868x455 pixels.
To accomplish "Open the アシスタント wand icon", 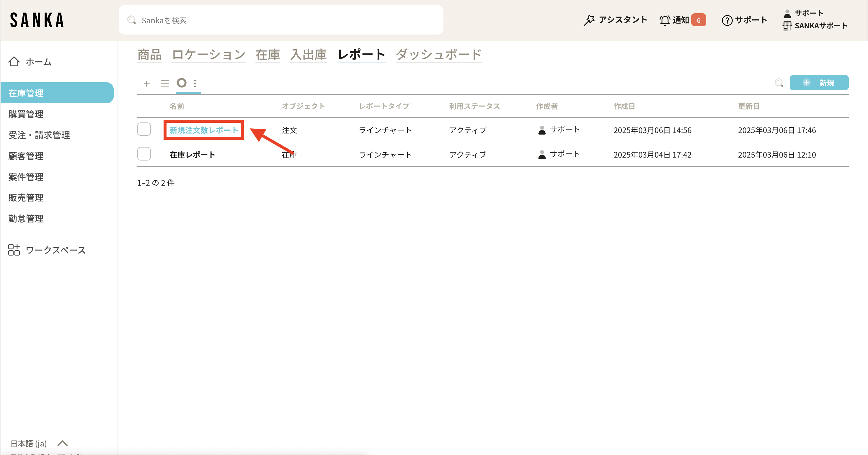I will (589, 20).
